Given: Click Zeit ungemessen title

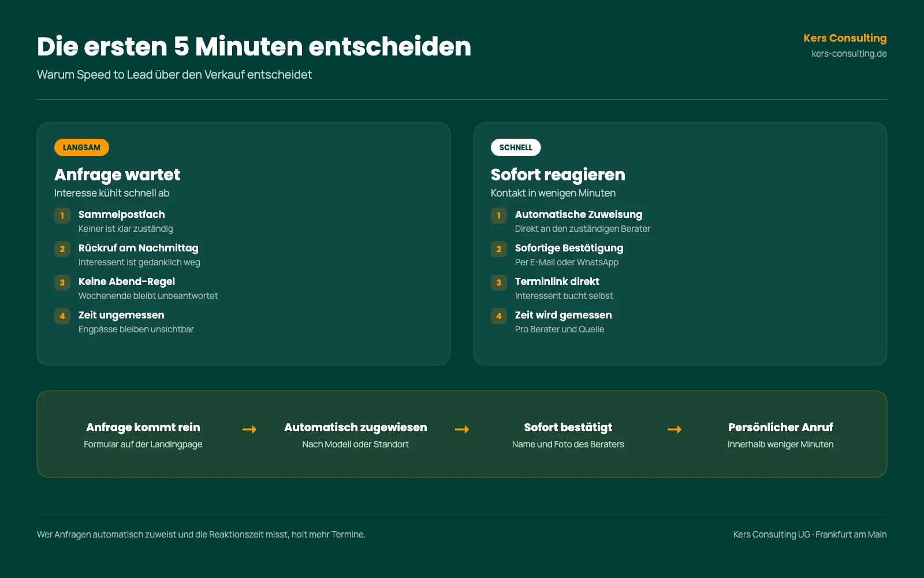Looking at the screenshot, I should coord(121,315).
